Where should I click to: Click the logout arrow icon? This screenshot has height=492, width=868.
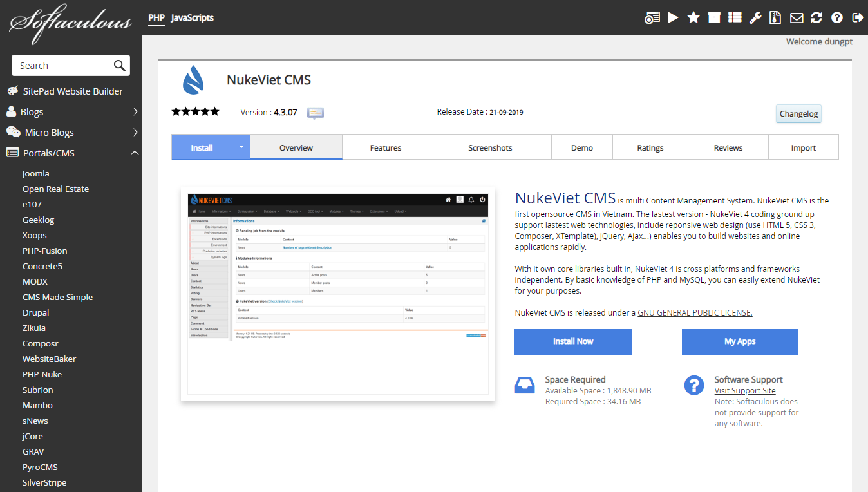coord(858,17)
